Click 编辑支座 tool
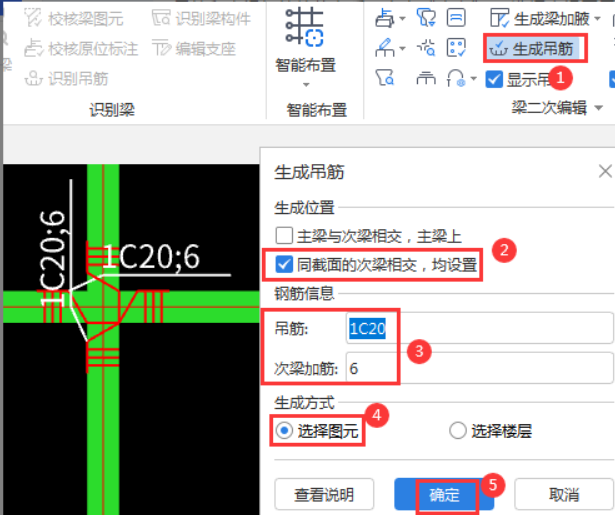The height and width of the screenshot is (515, 615). [x=194, y=49]
